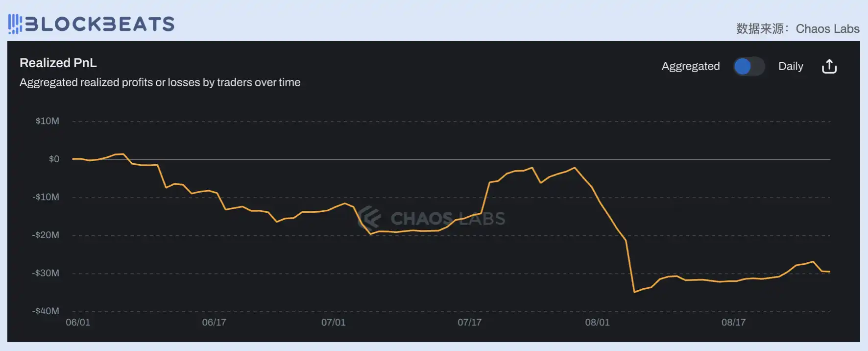Click the export/share icon
This screenshot has height=351, width=868.
pos(829,66)
